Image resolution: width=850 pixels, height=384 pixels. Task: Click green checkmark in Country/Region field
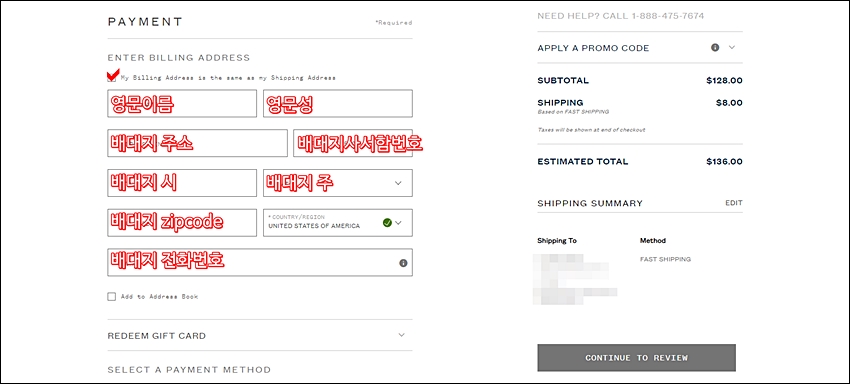pos(387,222)
